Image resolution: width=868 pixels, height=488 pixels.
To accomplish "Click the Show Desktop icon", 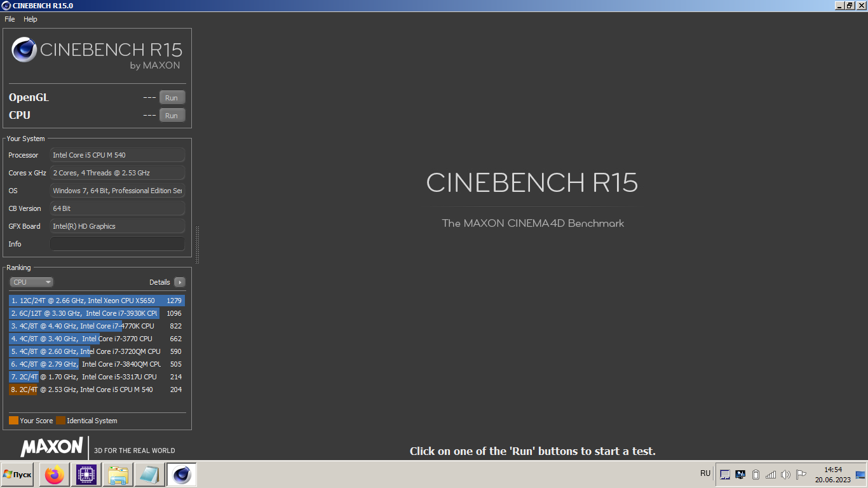I will coord(860,475).
